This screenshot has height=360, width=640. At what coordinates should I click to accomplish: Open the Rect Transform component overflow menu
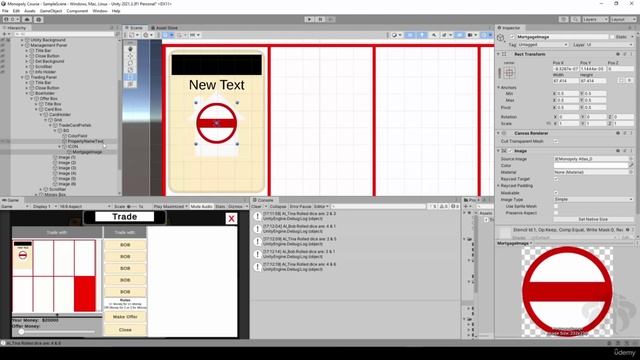(631, 54)
